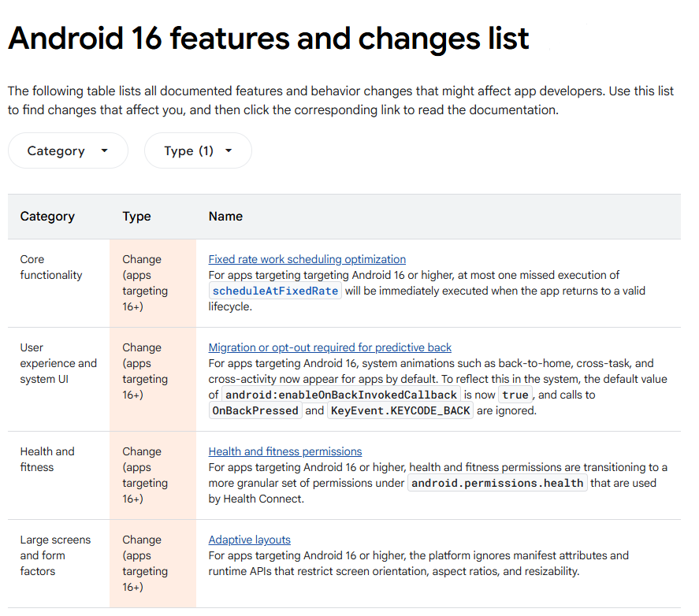
Task: Open the Fixed rate work scheduling optimization link
Action: tap(307, 259)
